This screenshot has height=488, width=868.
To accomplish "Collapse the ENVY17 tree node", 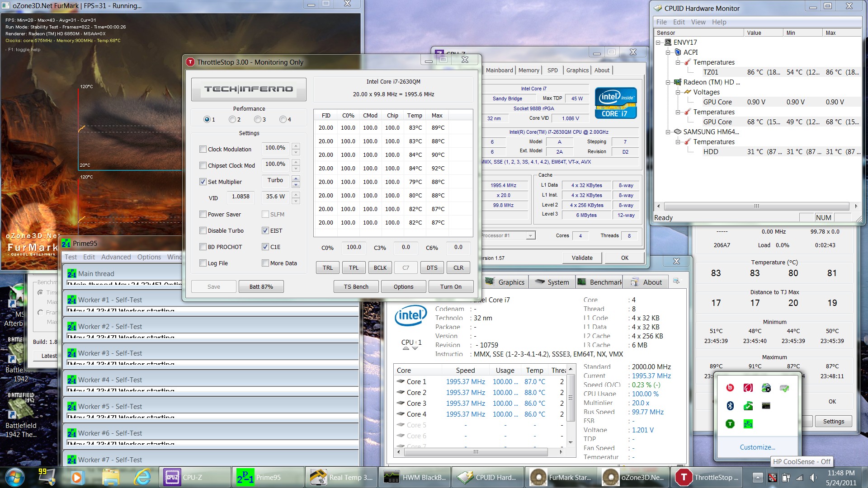I will (659, 42).
